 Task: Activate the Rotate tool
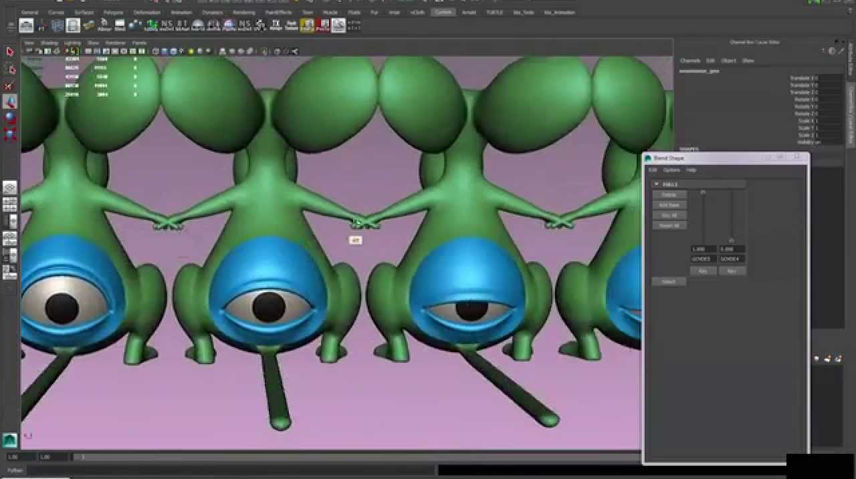click(x=10, y=117)
